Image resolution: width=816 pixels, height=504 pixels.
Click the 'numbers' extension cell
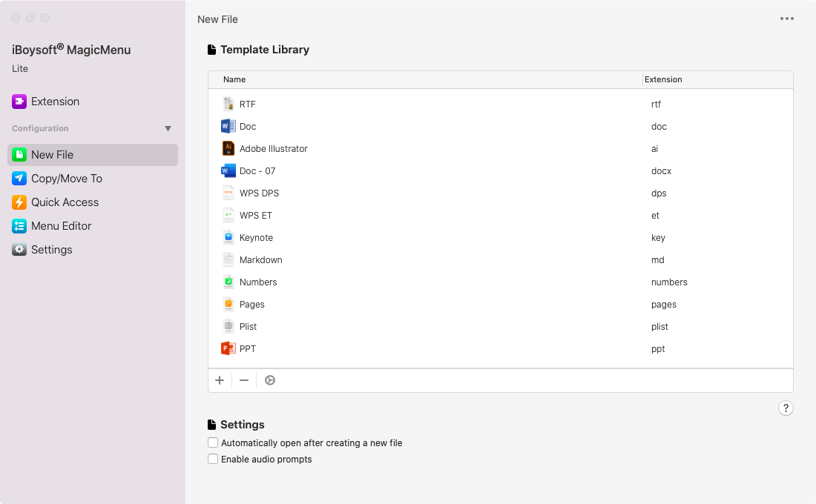[x=669, y=282]
